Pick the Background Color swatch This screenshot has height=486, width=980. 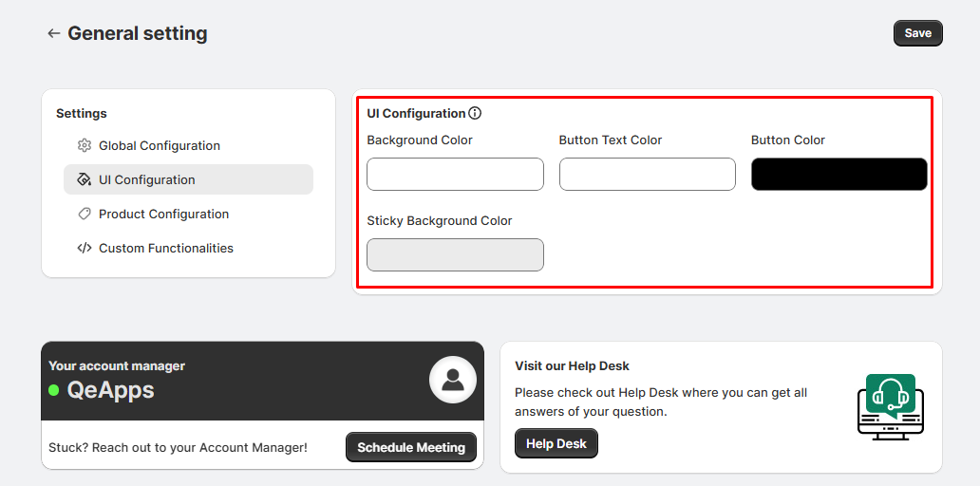[455, 175]
